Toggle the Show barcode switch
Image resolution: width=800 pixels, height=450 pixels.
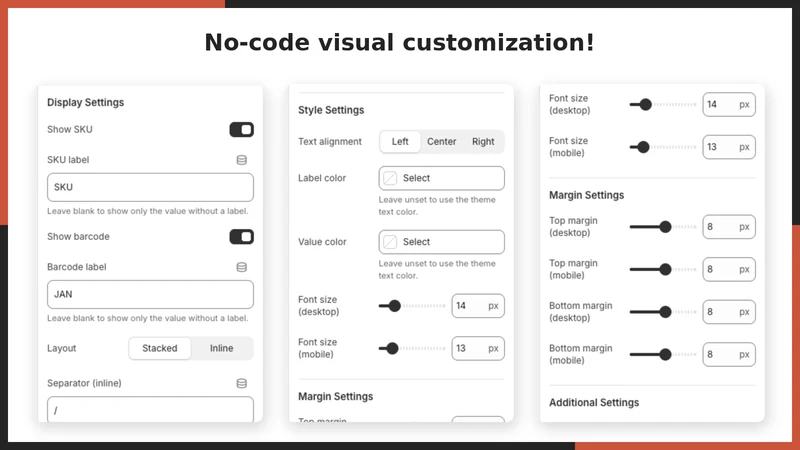tap(241, 237)
